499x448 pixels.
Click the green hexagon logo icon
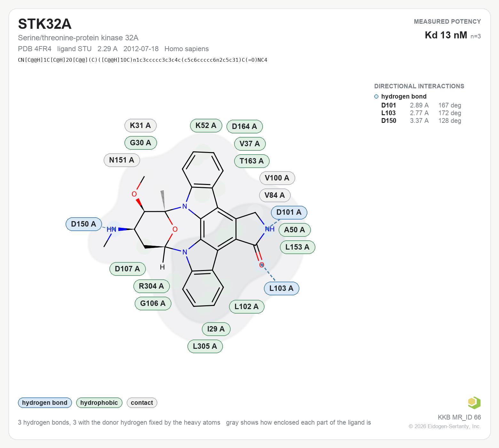[x=474, y=403]
